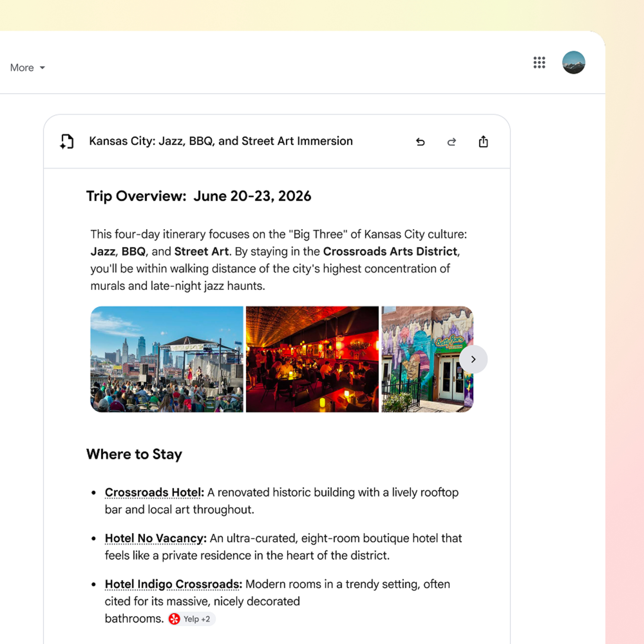Open the More dropdown menu
The width and height of the screenshot is (644, 644).
point(28,68)
